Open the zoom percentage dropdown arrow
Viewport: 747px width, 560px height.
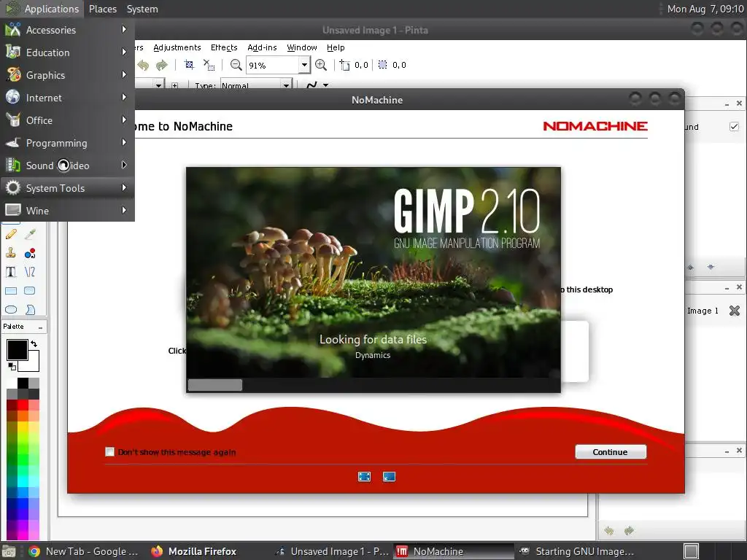304,65
